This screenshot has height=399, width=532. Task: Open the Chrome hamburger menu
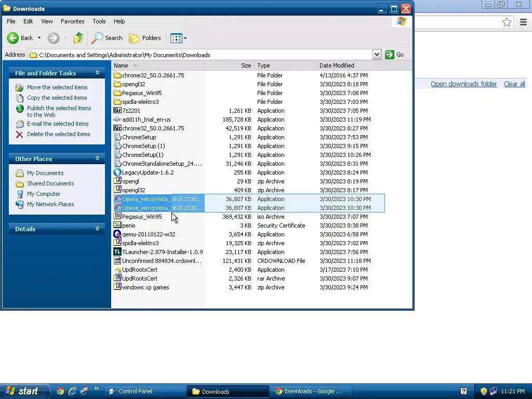point(523,22)
